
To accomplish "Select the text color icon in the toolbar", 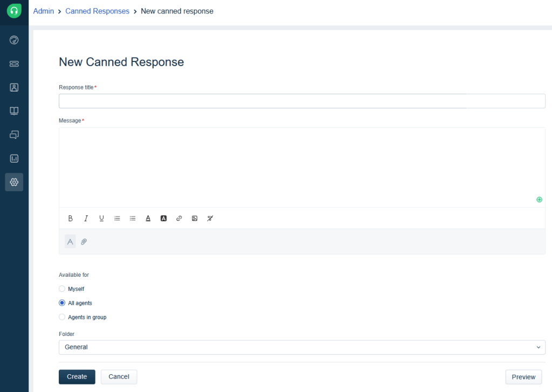I will 148,218.
